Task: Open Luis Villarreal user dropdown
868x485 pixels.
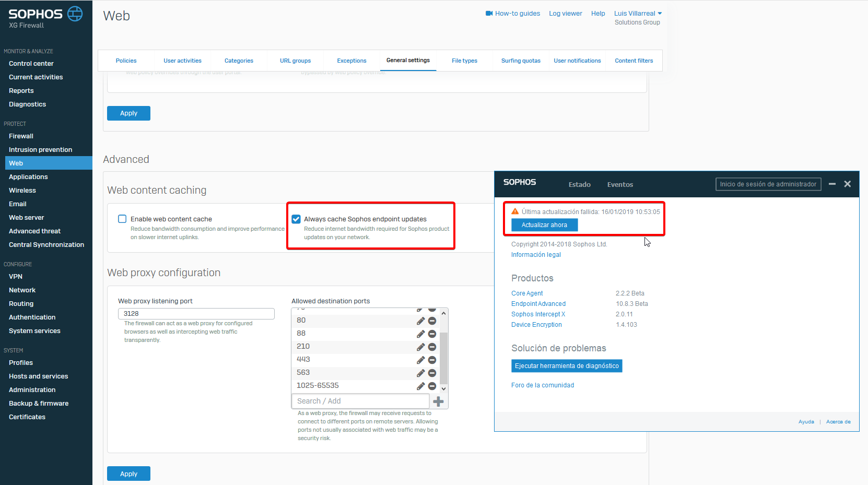Action: coord(638,14)
